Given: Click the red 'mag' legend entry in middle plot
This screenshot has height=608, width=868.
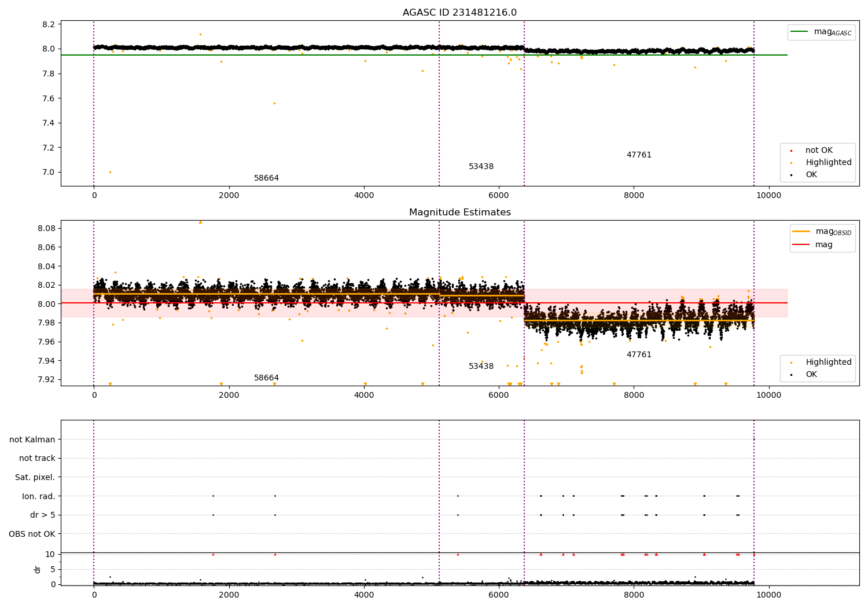Looking at the screenshot, I should [x=813, y=245].
